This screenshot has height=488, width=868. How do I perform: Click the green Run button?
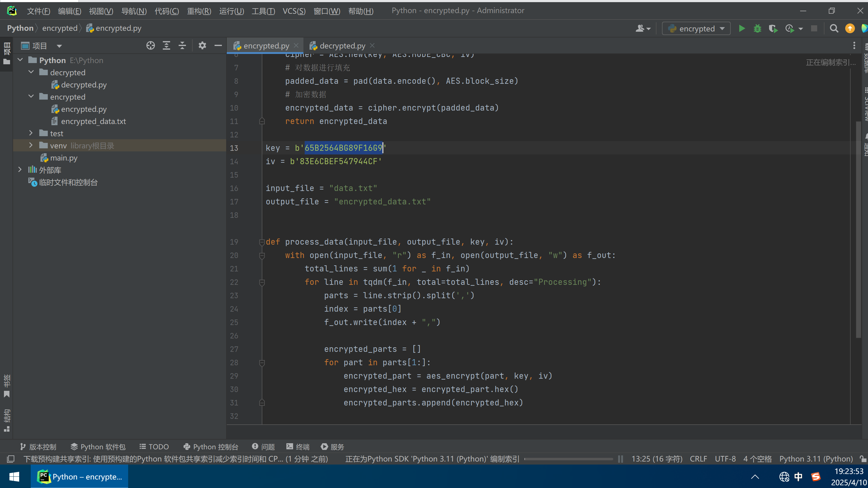[742, 29]
